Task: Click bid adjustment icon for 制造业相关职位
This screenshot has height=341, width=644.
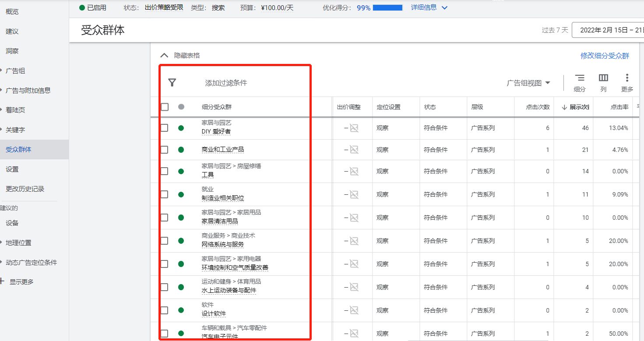Action: coord(354,194)
